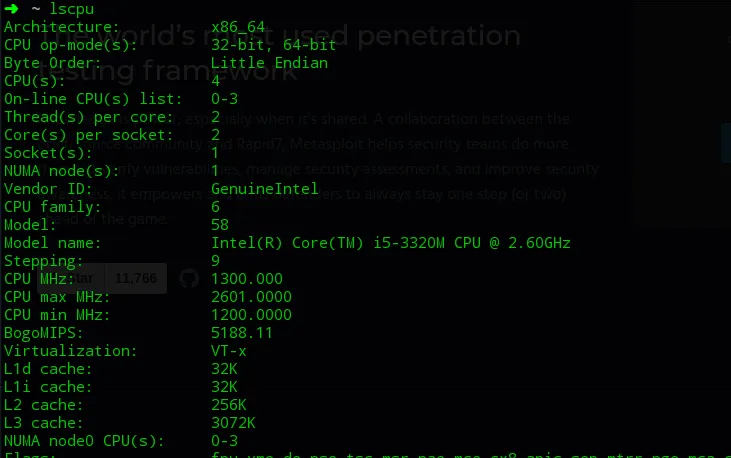
Task: Click the green prompt arrow
Action: 11,8
